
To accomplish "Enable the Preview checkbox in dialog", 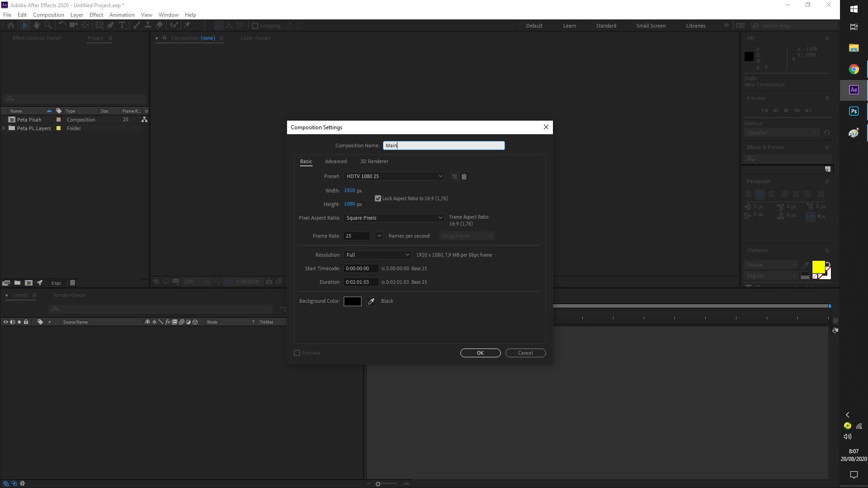I will 297,353.
